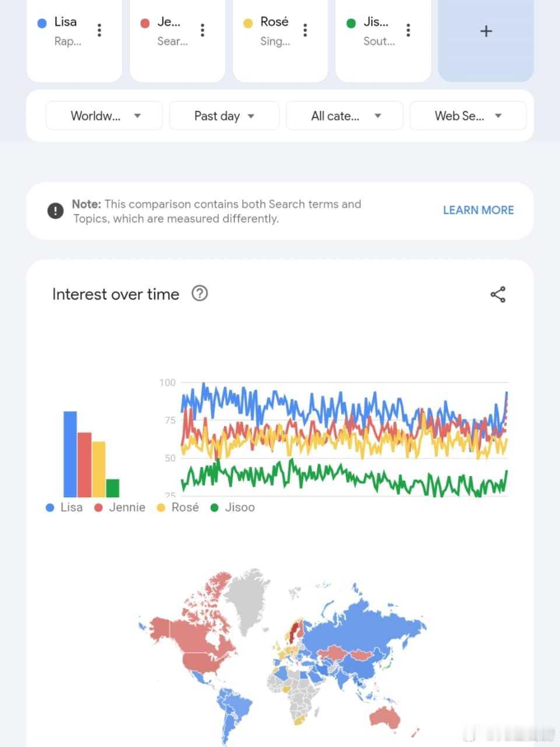Image resolution: width=560 pixels, height=747 pixels.
Task: Share the Interest over time chart
Action: [x=498, y=294]
